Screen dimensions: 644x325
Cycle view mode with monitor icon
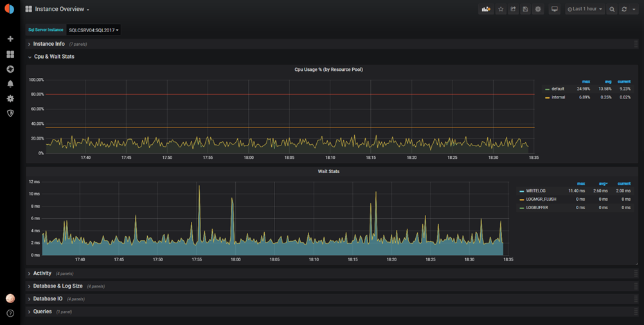555,9
